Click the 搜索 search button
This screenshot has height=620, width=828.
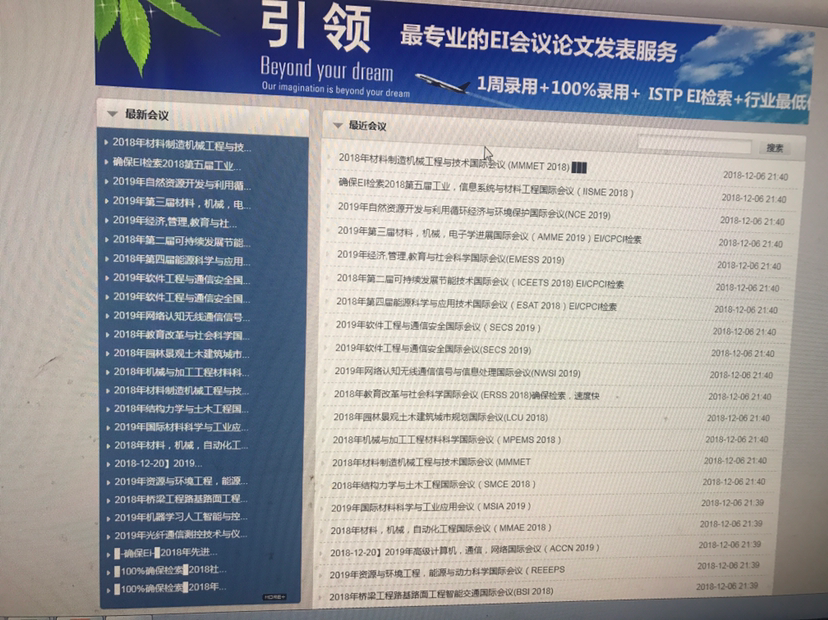775,148
